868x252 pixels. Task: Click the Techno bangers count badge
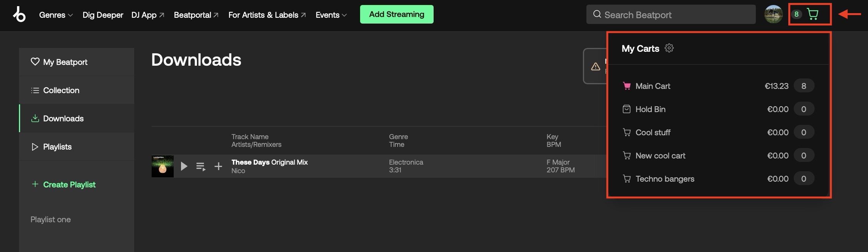click(x=804, y=179)
